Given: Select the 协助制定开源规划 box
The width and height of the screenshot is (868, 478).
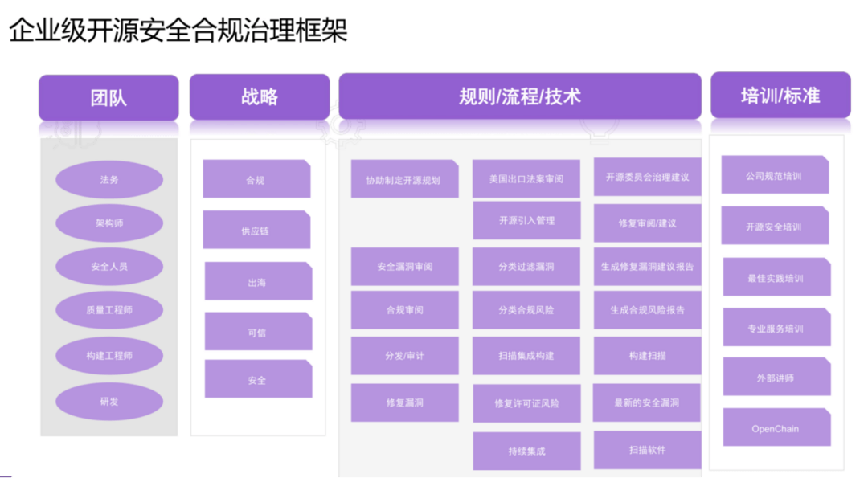Looking at the screenshot, I should 404,179.
